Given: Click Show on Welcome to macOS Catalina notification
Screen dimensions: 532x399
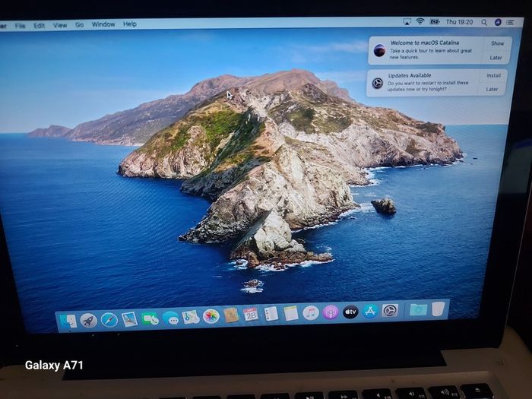Looking at the screenshot, I should [x=497, y=43].
